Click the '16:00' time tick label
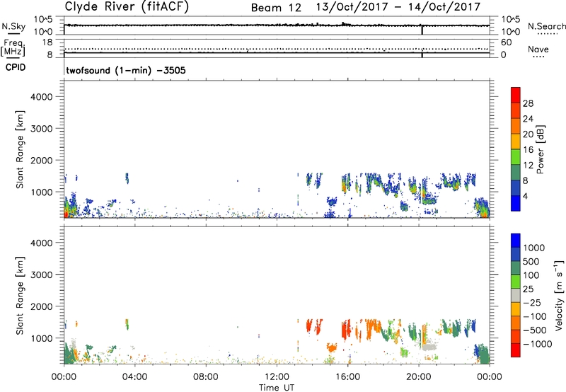Screen dimensions: 566x392 point(348,377)
